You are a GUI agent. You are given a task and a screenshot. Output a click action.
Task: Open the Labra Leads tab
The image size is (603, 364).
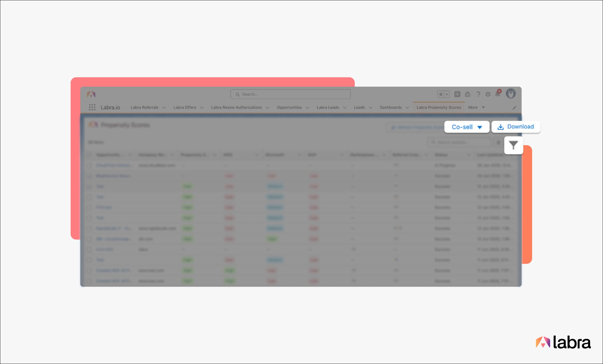coord(328,107)
